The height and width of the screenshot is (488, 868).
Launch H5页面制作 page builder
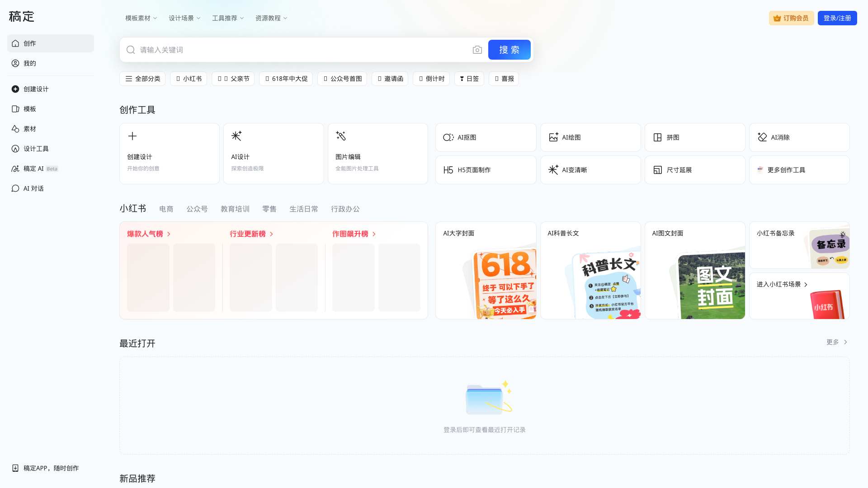pyautogui.click(x=486, y=170)
